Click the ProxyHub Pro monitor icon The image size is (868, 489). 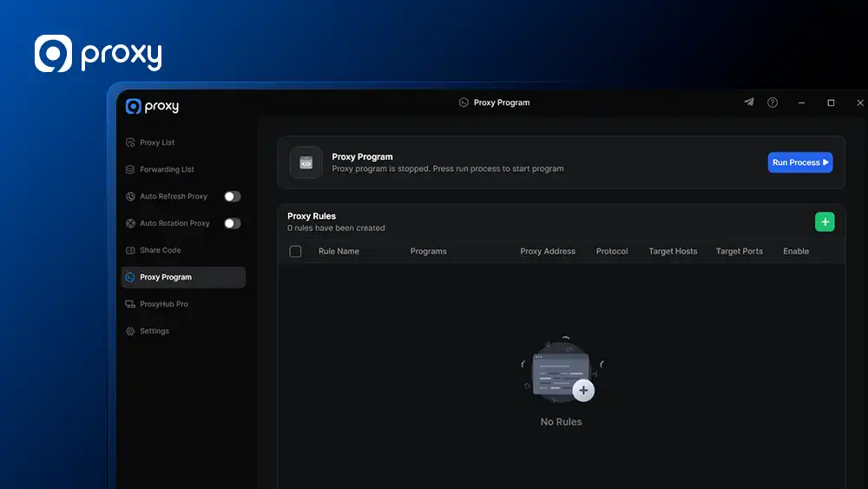pos(130,304)
